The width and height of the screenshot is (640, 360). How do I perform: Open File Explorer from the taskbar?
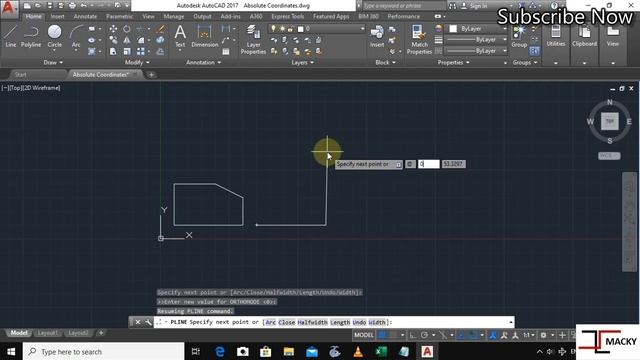pyautogui.click(x=289, y=351)
